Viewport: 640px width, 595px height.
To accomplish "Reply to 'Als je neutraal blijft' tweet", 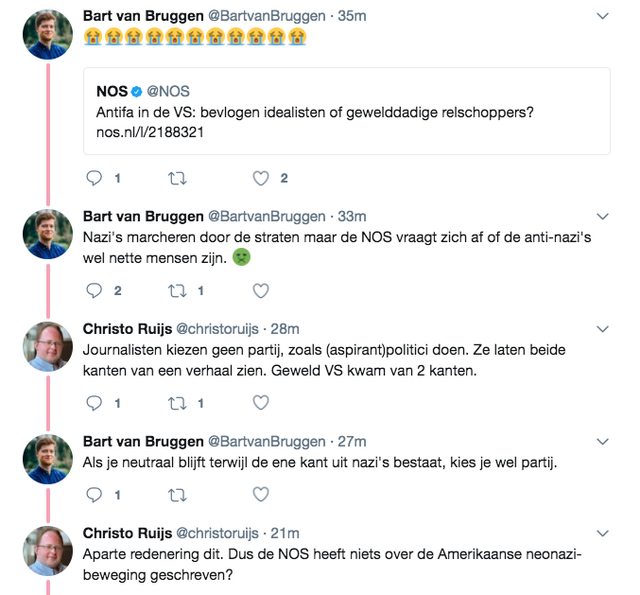I will point(95,494).
